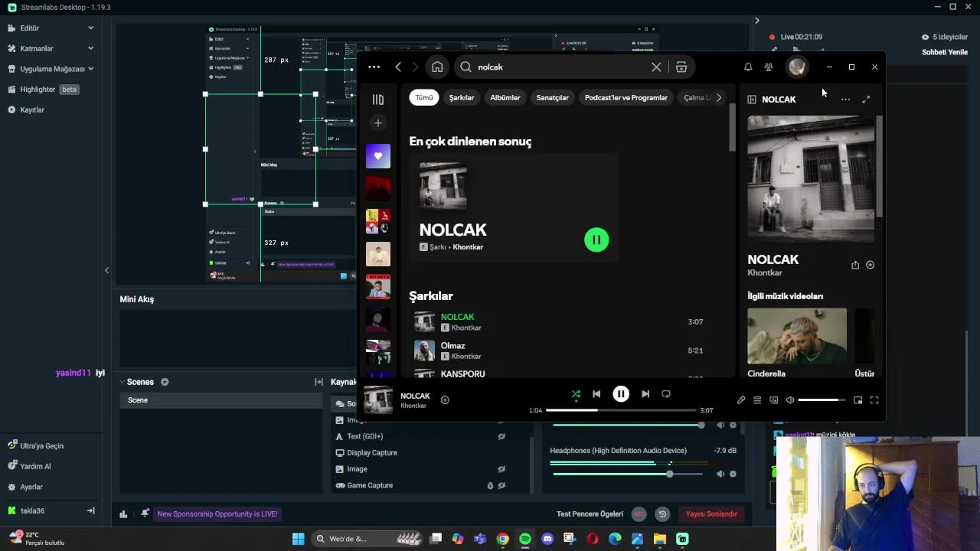Open Spotify miniplayer
The width and height of the screenshot is (980, 551).
[858, 399]
